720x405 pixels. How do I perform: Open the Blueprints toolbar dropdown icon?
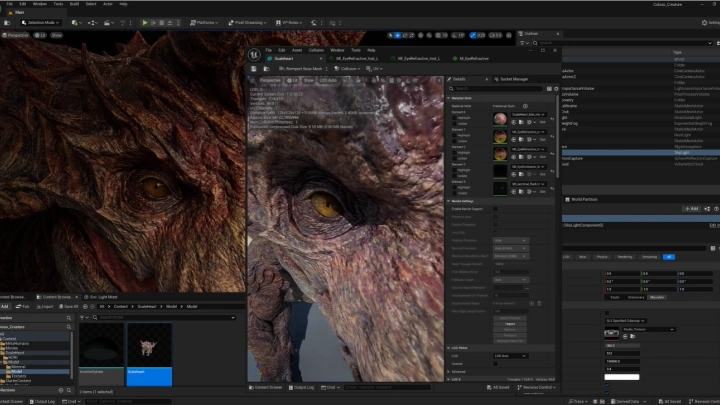(x=92, y=22)
